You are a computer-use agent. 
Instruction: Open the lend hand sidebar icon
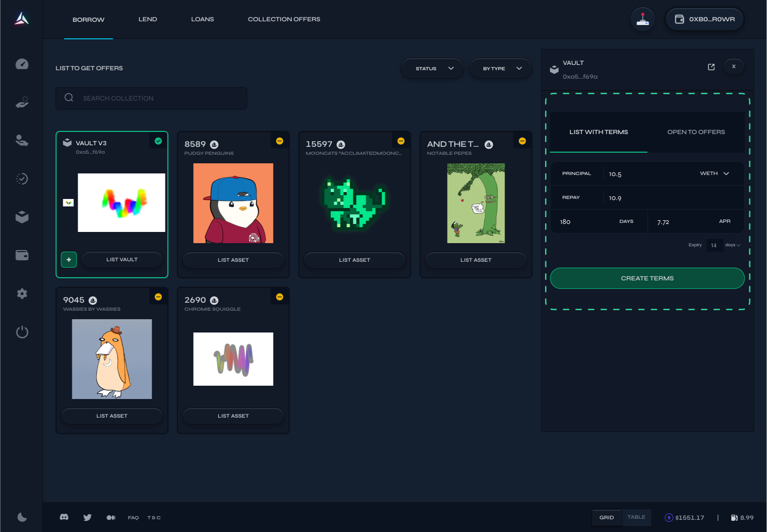[22, 140]
